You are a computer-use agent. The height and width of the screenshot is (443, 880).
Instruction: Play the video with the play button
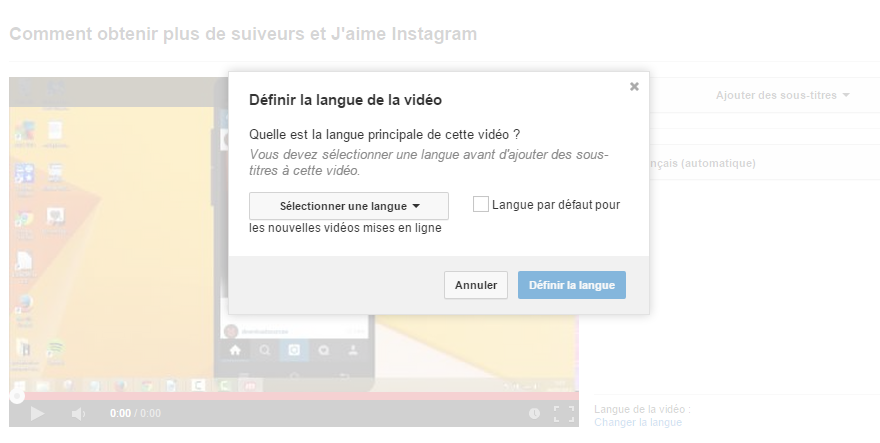pyautogui.click(x=37, y=414)
